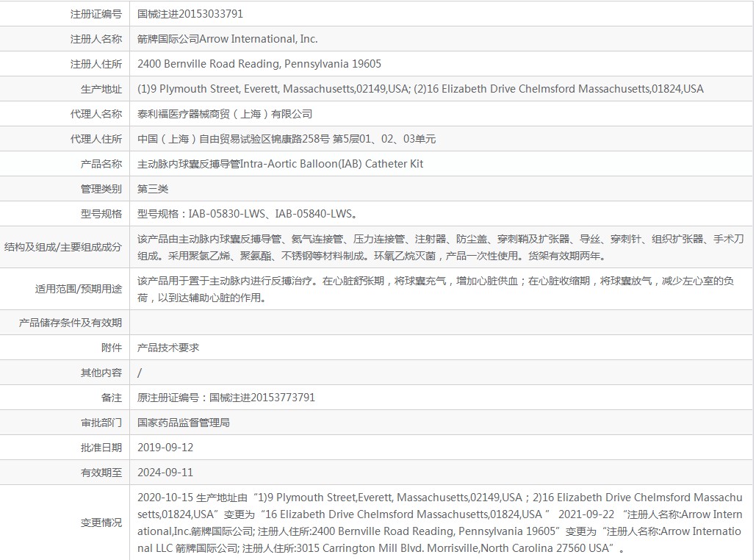The image size is (756, 560).
Task: Select the 变更情况 label
Action: tap(101, 523)
